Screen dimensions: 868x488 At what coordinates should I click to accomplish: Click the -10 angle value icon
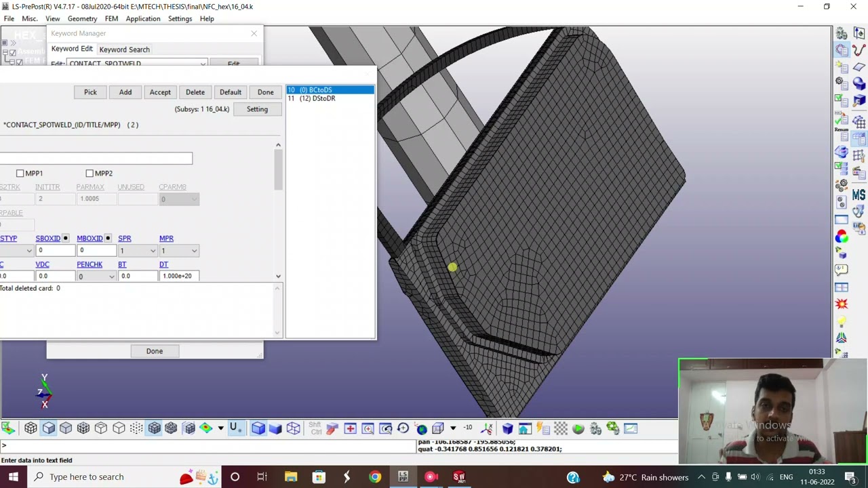[468, 428]
